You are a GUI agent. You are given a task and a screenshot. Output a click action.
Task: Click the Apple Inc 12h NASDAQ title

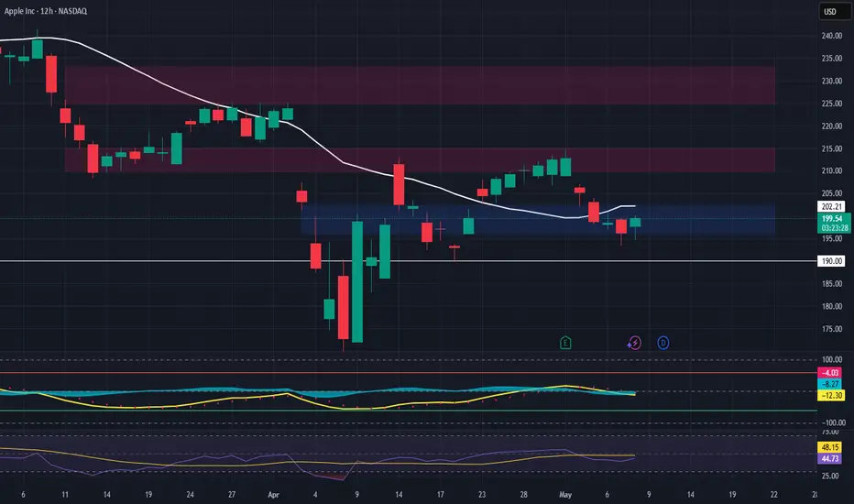(x=46, y=11)
